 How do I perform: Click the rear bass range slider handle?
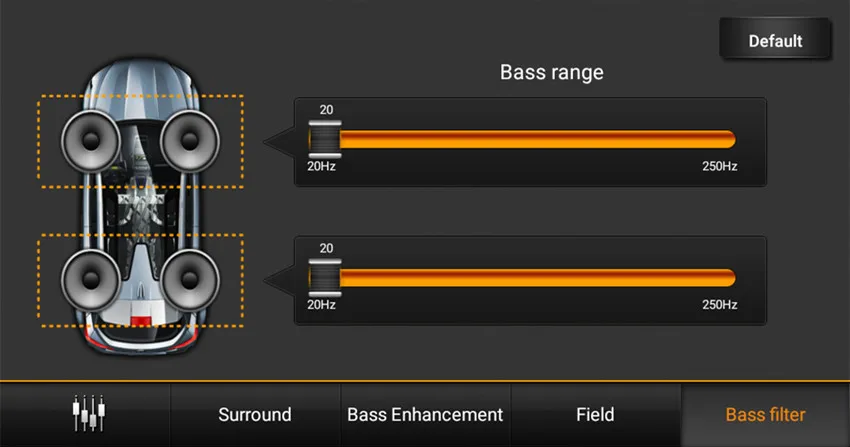coord(324,277)
